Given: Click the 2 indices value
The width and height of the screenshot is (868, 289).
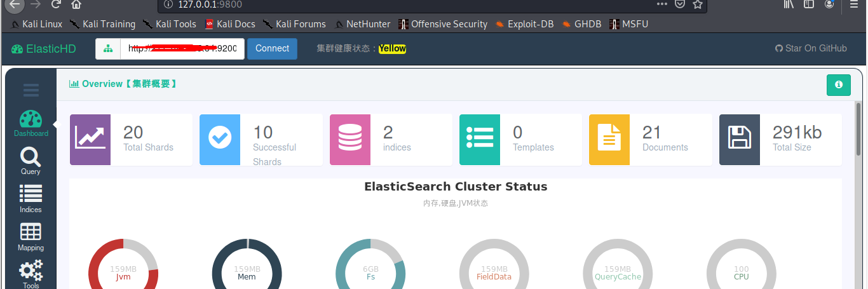Looking at the screenshot, I should tap(388, 132).
